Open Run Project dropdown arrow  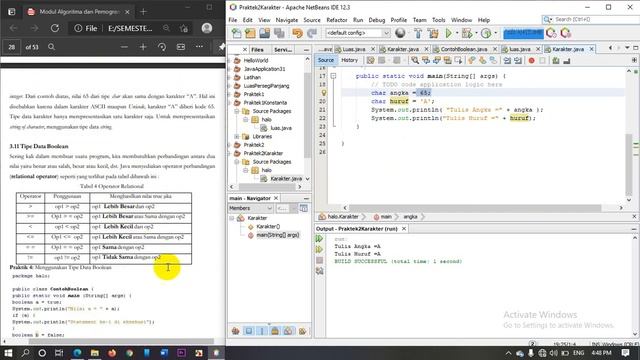pos(457,33)
